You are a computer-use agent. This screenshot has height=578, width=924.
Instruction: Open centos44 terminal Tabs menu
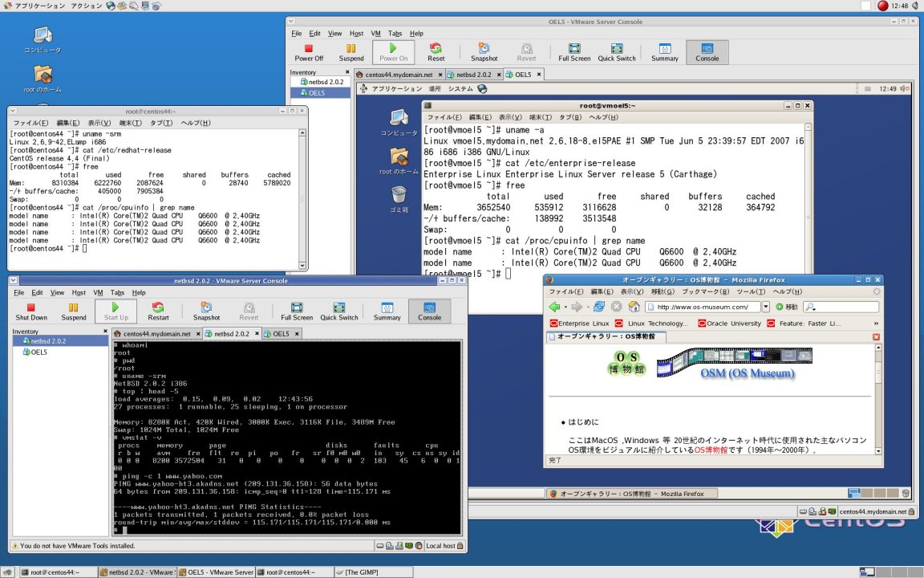(161, 124)
